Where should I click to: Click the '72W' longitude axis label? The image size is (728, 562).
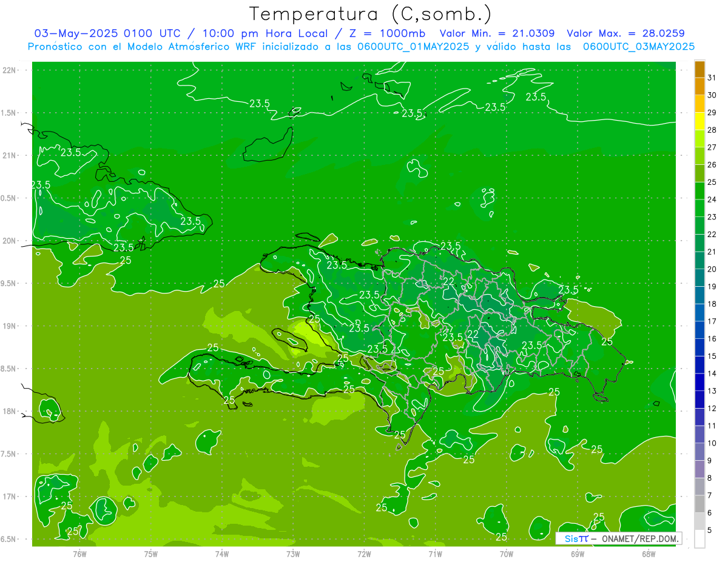pos(364,554)
